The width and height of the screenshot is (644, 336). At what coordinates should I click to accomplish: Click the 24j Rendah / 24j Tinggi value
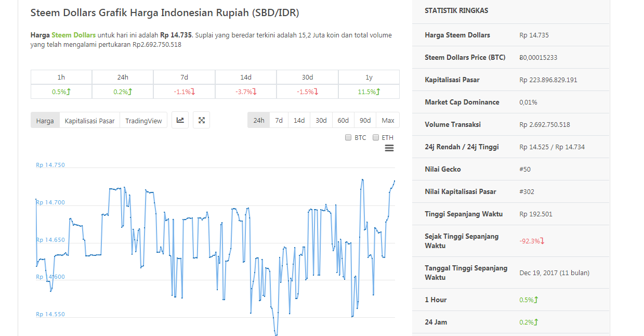[552, 147]
